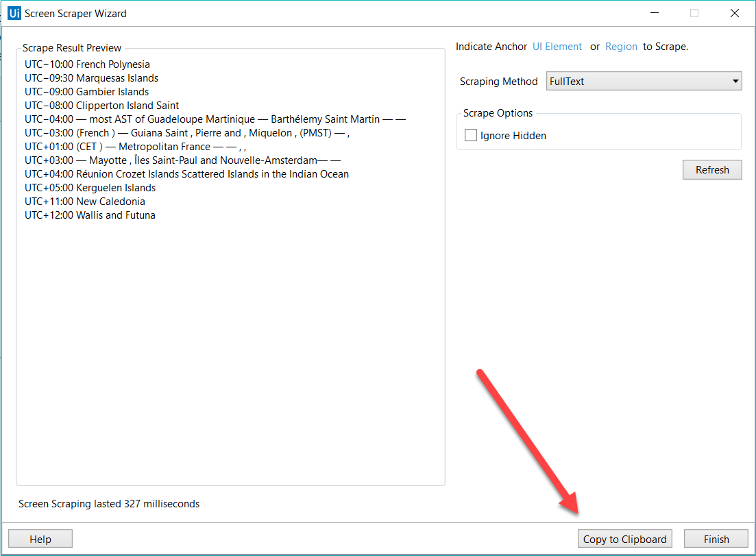Click the Scraping Method label
The width and height of the screenshot is (756, 556).
click(x=498, y=82)
